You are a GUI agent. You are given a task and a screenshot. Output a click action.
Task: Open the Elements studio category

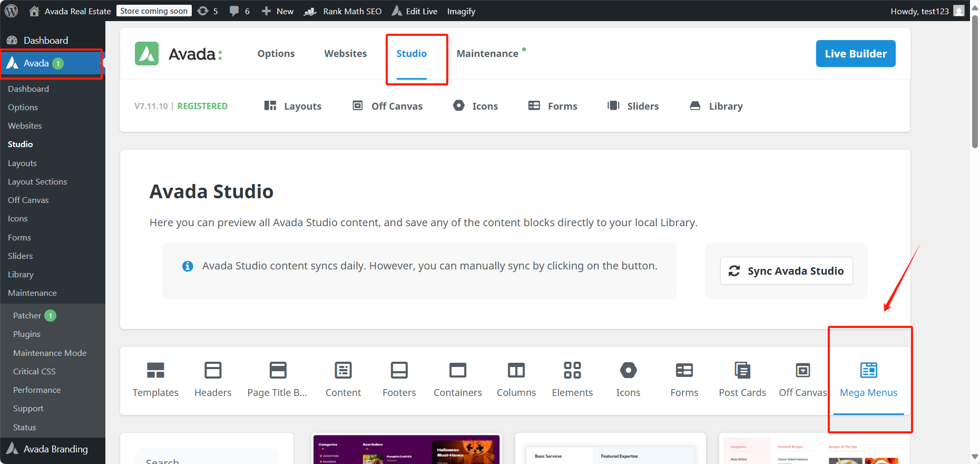tap(572, 370)
